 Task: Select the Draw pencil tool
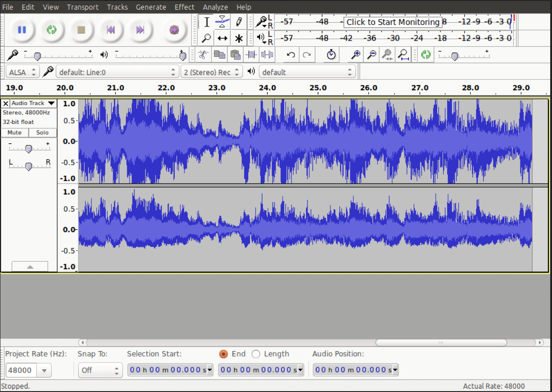point(238,22)
